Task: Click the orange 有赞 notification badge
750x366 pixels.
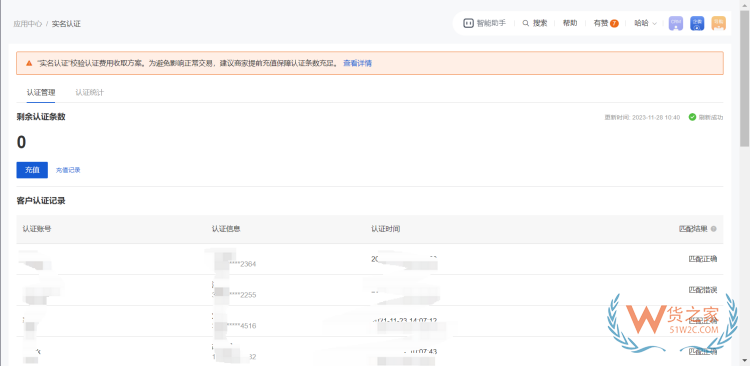Action: 614,23
